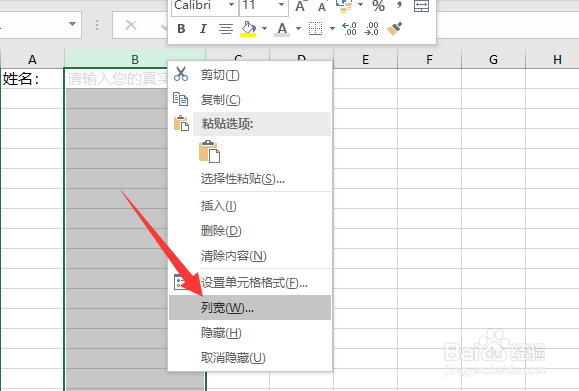Select column G header
Viewport: 579px width, 391px height.
[493, 59]
